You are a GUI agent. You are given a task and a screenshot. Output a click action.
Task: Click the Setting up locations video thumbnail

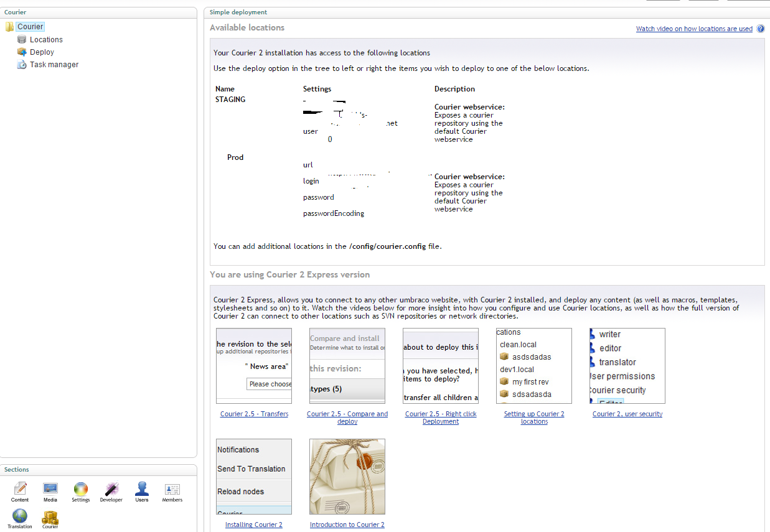(x=534, y=366)
